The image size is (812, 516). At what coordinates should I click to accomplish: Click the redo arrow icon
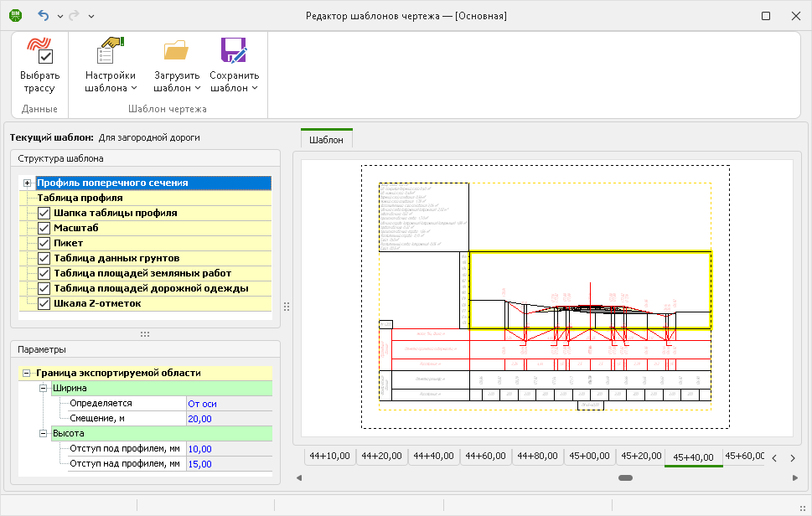click(x=73, y=16)
